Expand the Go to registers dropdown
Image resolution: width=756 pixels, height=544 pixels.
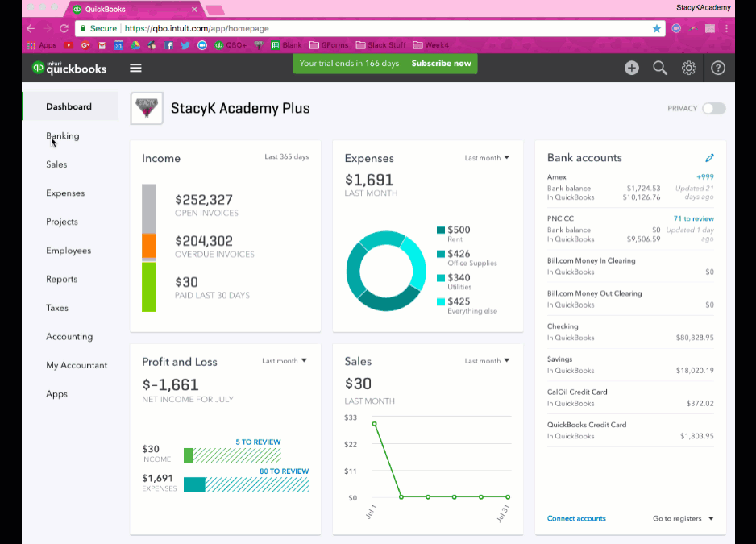683,518
